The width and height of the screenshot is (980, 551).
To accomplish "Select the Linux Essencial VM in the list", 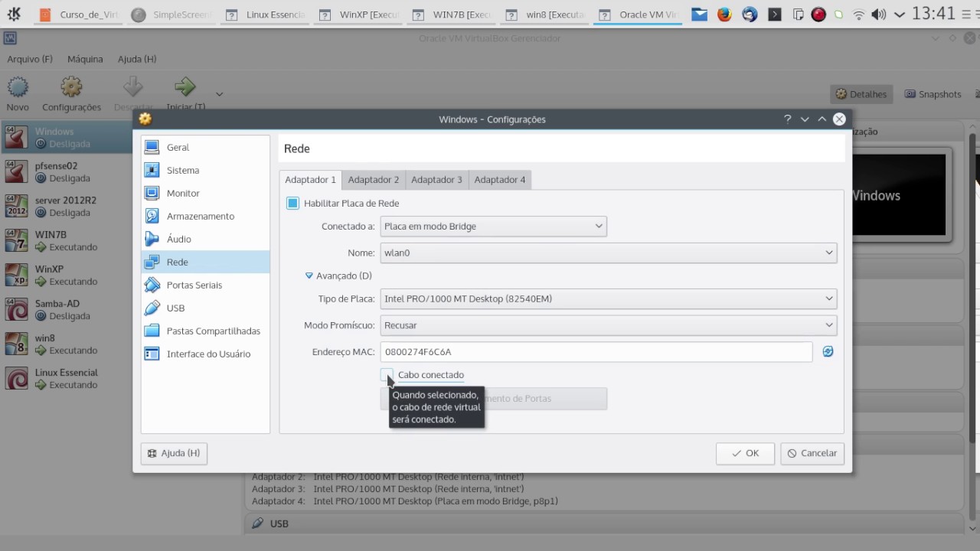I will (67, 378).
